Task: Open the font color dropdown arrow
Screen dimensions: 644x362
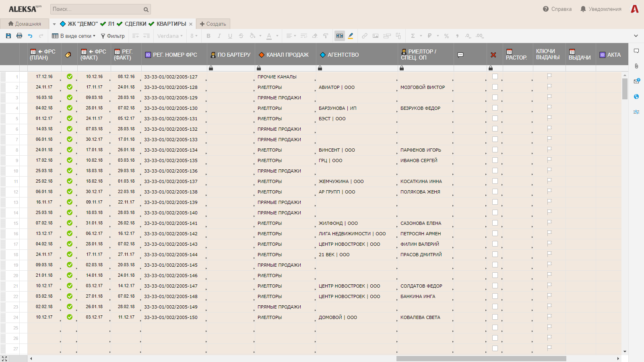Action: 277,36
